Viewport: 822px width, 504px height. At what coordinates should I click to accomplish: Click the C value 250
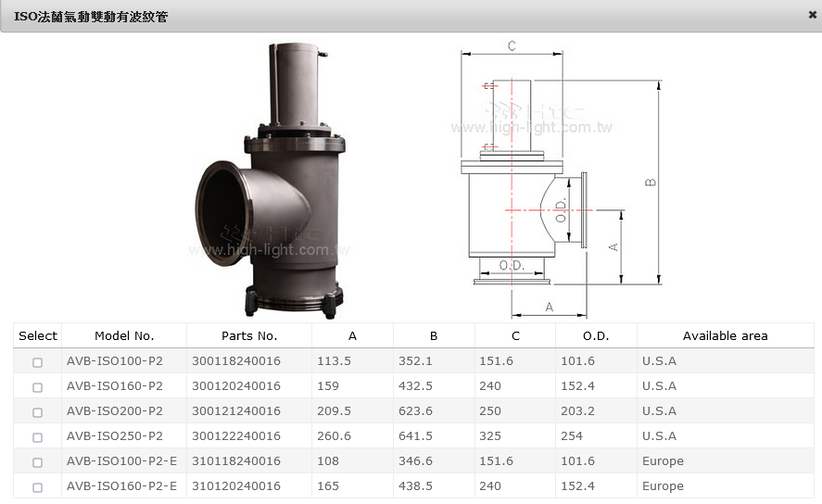pos(490,411)
